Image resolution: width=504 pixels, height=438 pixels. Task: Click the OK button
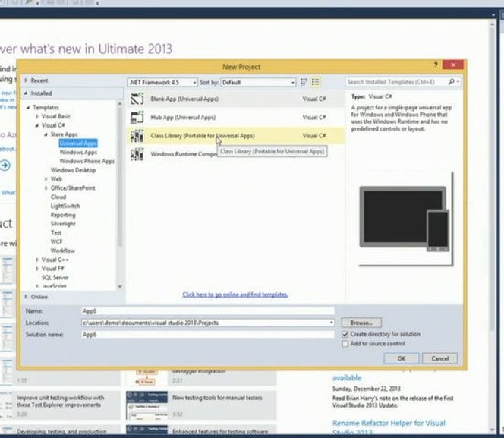(402, 358)
